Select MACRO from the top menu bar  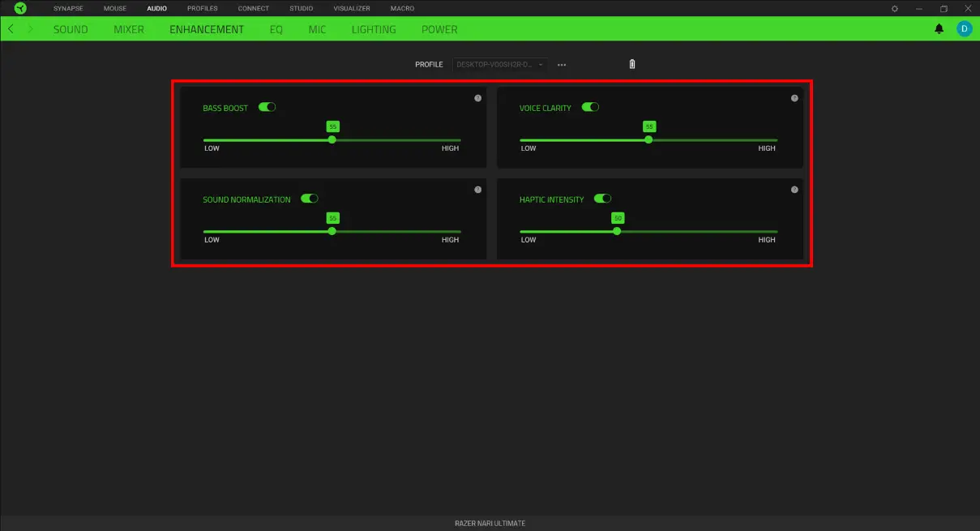[402, 8]
